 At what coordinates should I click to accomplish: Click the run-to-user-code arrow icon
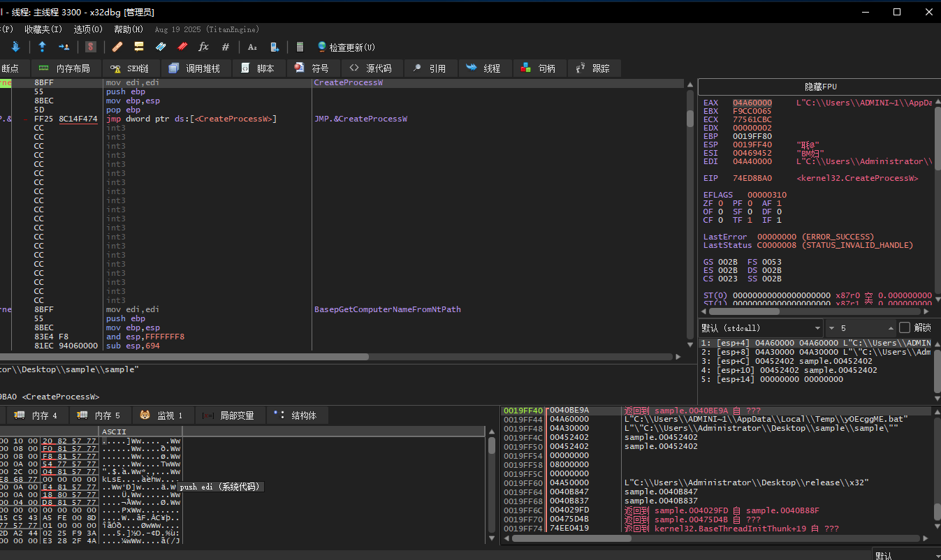tap(64, 47)
